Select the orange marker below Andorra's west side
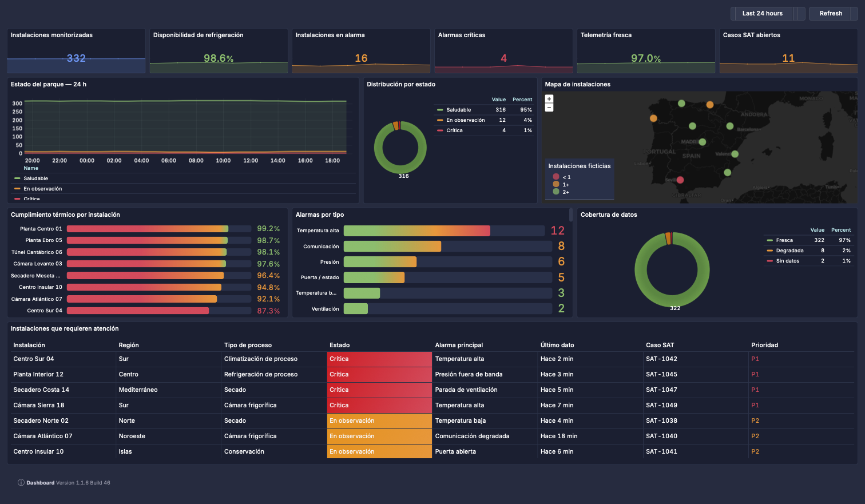865x504 pixels. pos(710,105)
